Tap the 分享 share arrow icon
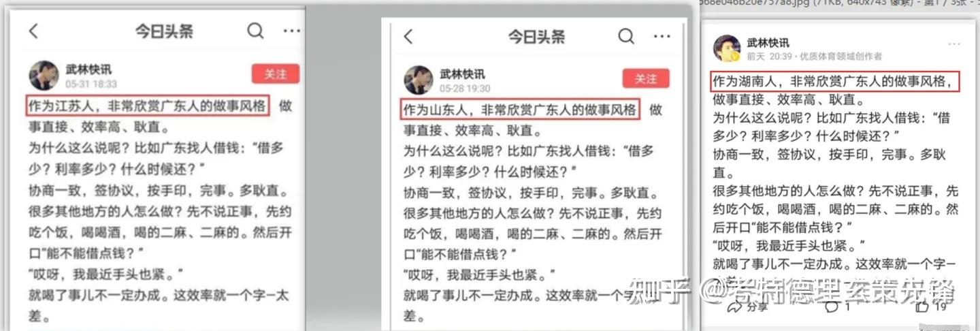The image size is (980, 331). click(x=734, y=308)
